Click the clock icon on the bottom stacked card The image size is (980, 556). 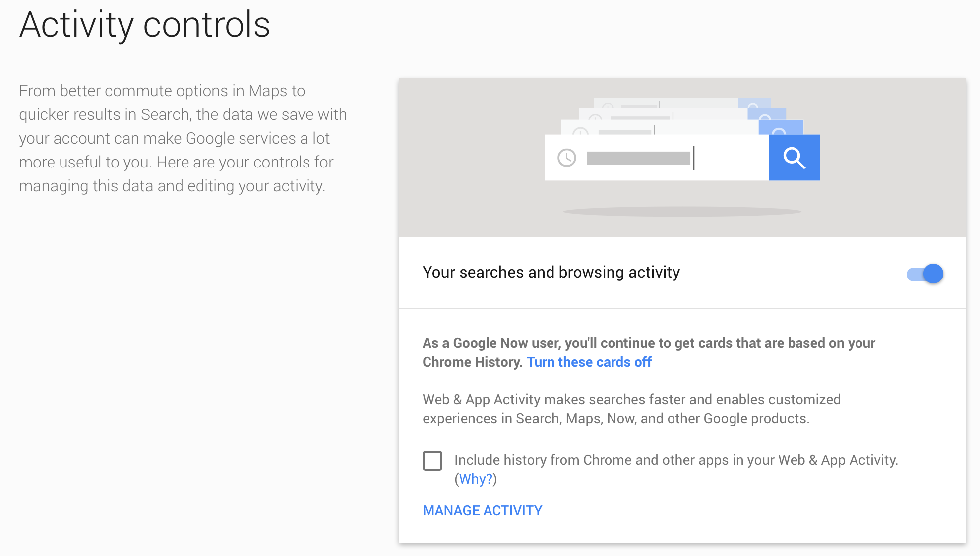pos(581,132)
